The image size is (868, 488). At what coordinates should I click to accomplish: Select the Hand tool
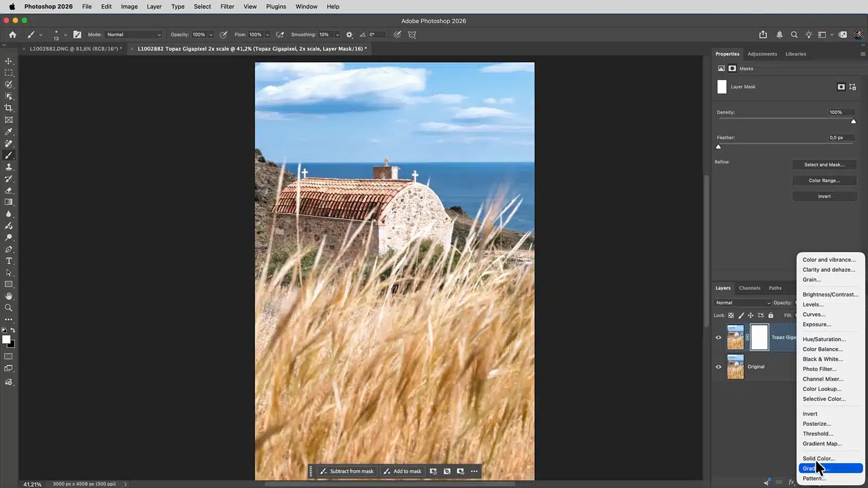coord(9,296)
